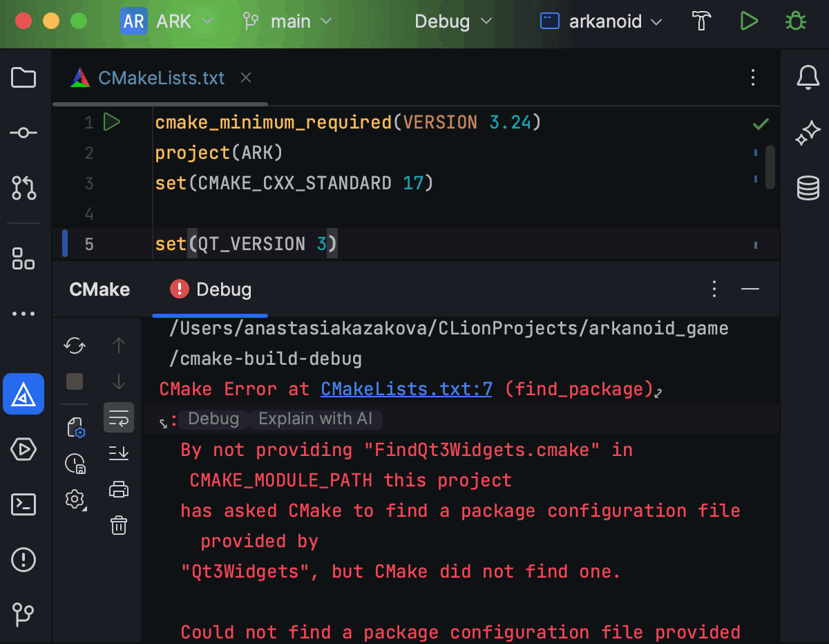Open the Terminal tool window
Viewport: 829px width, 644px height.
coord(23,504)
